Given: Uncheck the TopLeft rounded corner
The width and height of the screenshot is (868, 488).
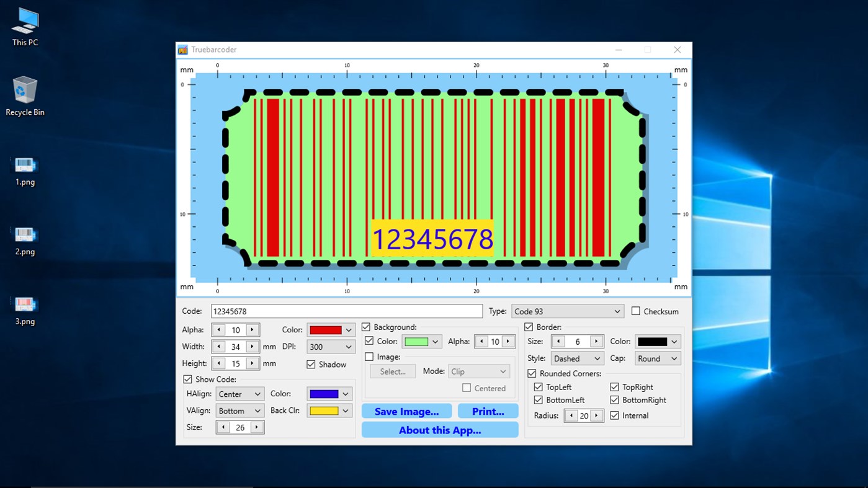Looking at the screenshot, I should [539, 386].
